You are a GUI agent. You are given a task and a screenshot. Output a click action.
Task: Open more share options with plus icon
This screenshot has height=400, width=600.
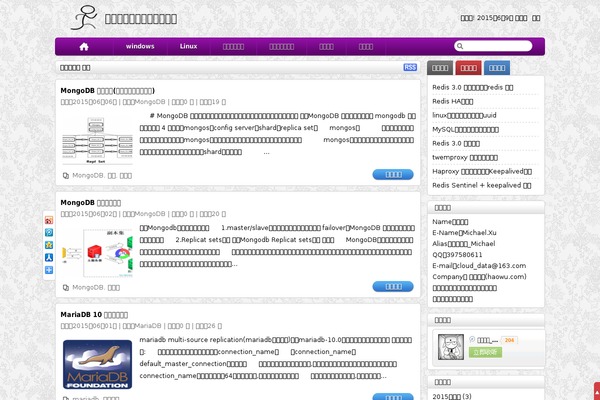tap(49, 270)
